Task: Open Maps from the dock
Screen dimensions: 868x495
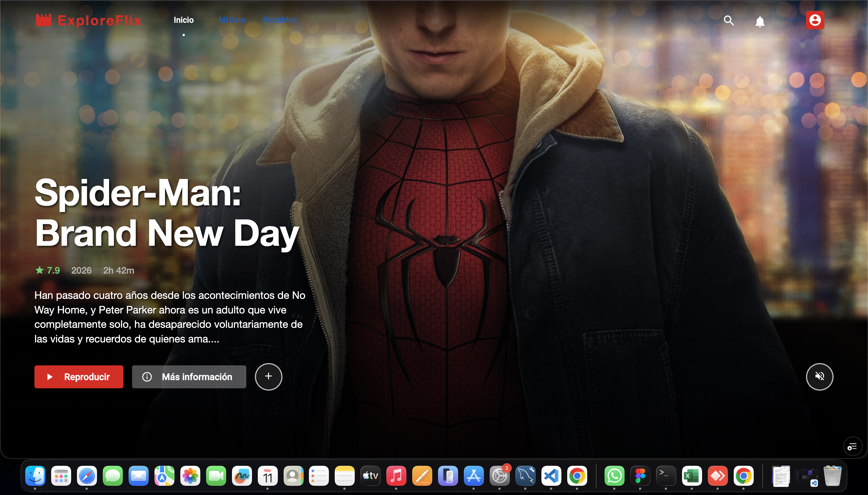Action: tap(164, 475)
